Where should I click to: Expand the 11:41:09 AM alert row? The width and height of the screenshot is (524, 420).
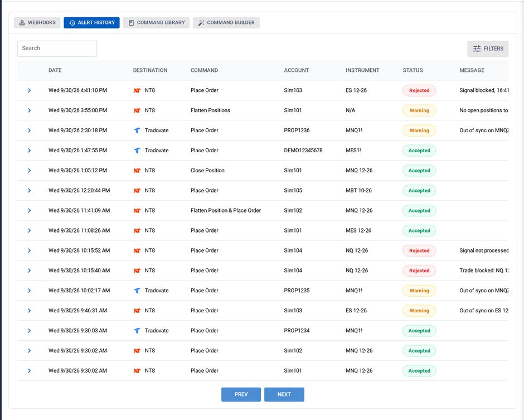[30, 210]
